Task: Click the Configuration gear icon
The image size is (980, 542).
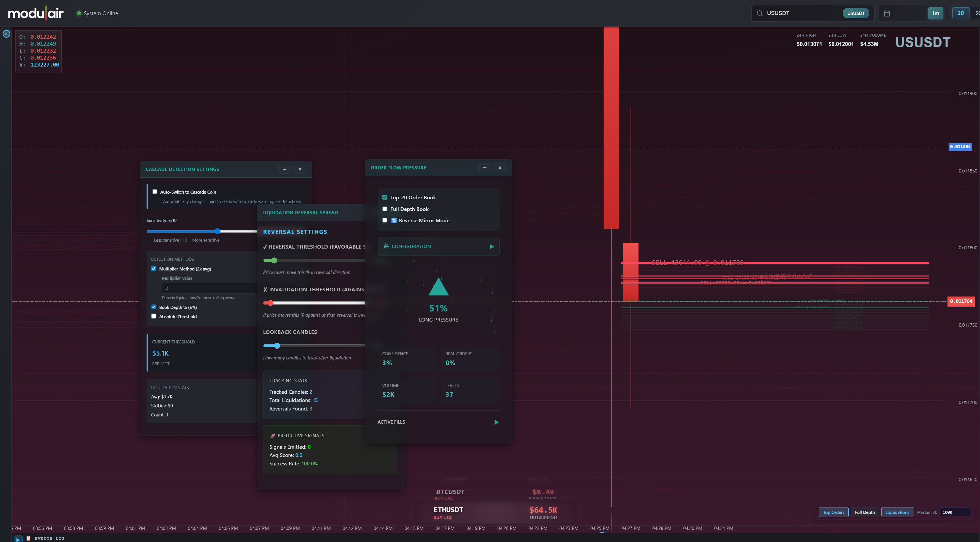Action: pos(386,246)
